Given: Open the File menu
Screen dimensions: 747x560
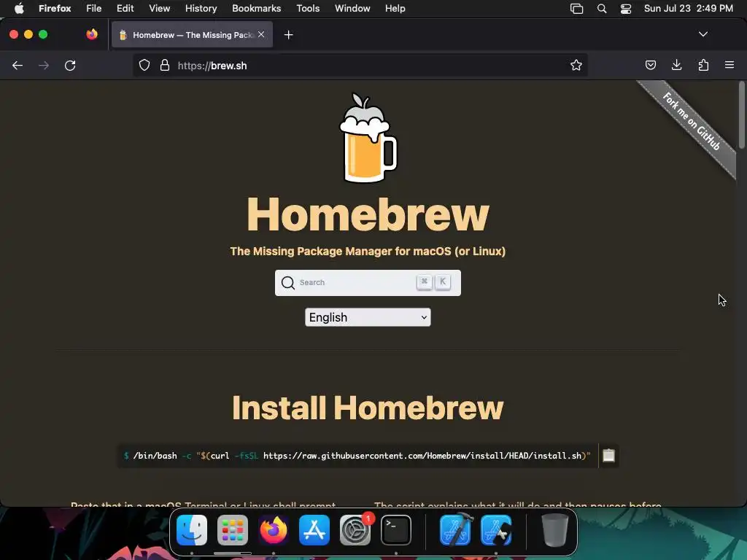Looking at the screenshot, I should (x=94, y=9).
